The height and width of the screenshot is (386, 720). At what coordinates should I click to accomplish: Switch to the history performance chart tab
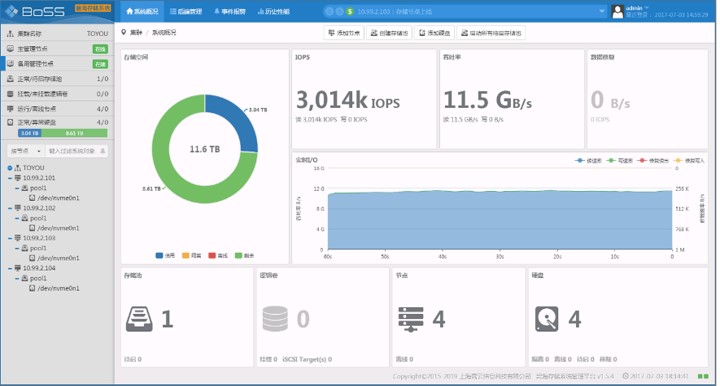click(x=274, y=11)
